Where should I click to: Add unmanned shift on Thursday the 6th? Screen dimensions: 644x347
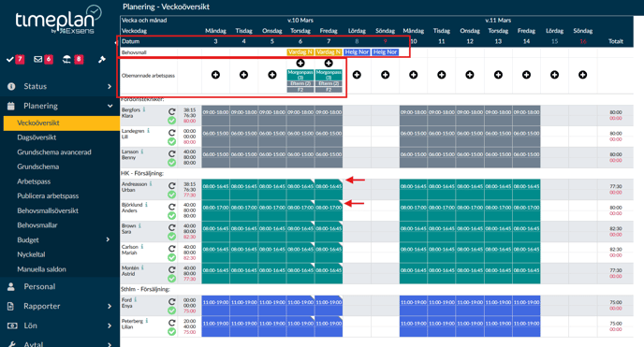click(300, 63)
